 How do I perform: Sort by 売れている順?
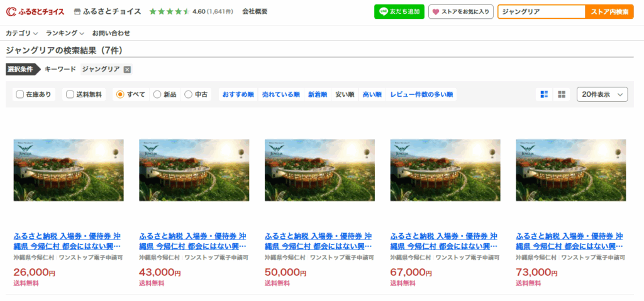(281, 94)
